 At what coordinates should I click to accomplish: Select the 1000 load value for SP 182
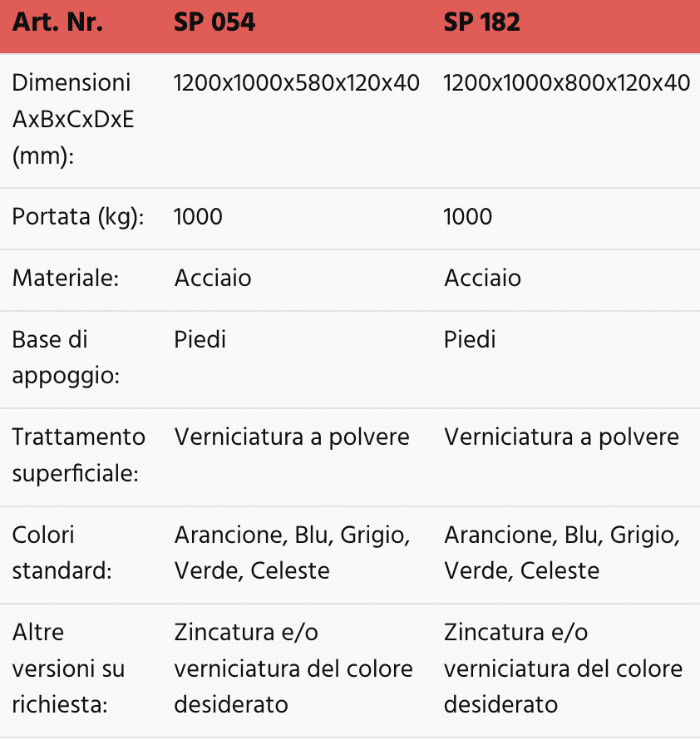coord(468,217)
